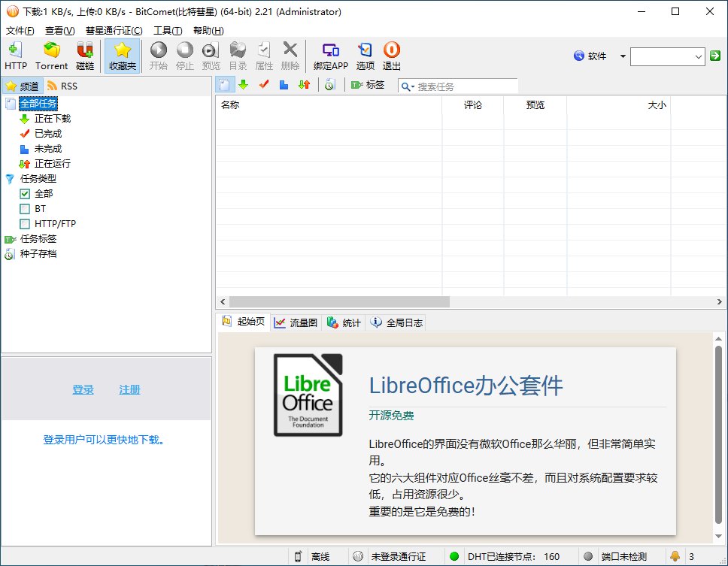Open the LibreOffice办公套件 title link
Screen dimensions: 728x566
(x=466, y=386)
